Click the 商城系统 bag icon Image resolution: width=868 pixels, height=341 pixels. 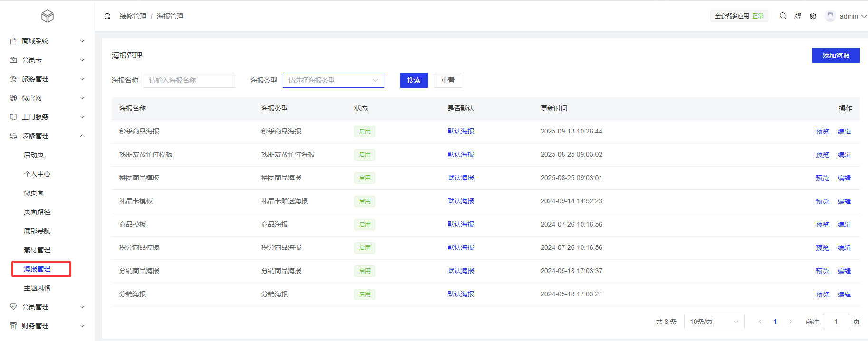point(13,41)
